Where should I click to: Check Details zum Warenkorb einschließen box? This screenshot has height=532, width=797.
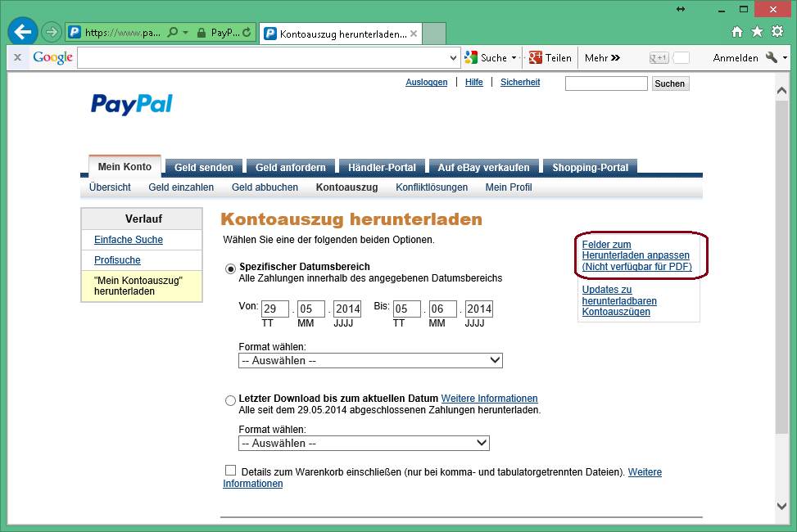pos(230,471)
